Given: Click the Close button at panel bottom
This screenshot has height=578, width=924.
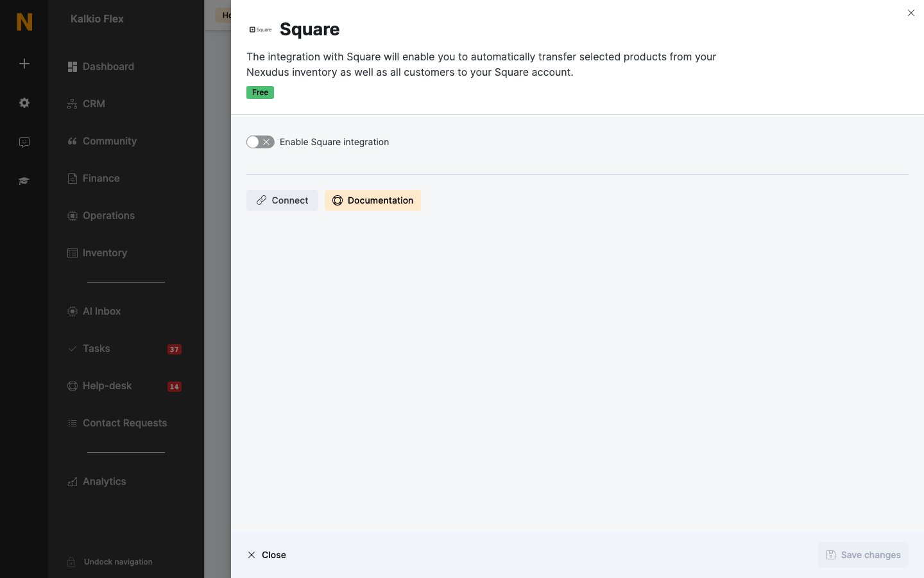Looking at the screenshot, I should click(267, 555).
